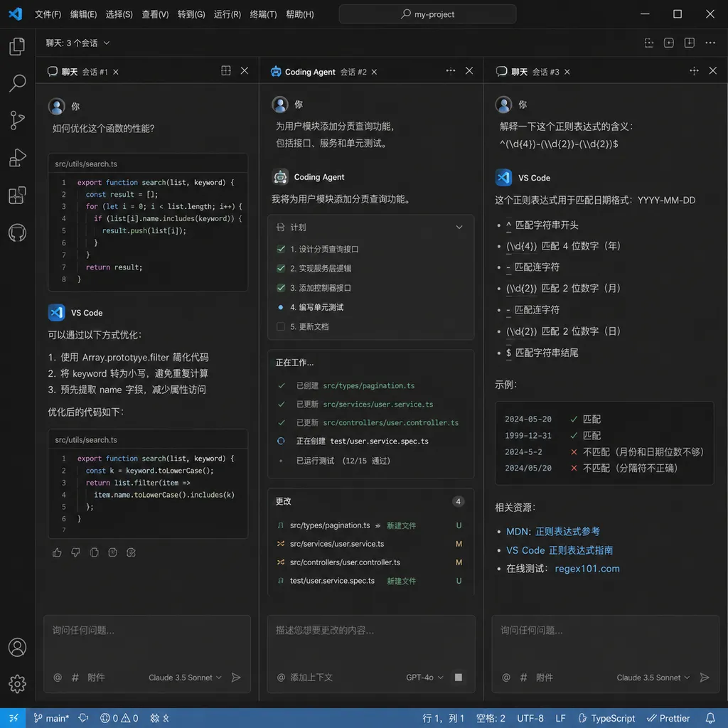This screenshot has height=728, width=728.
Task: Open the Extensions view
Action: click(x=17, y=195)
